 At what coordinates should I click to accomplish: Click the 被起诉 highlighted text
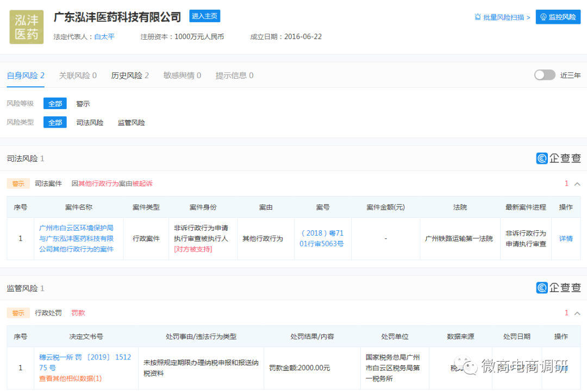[142, 184]
